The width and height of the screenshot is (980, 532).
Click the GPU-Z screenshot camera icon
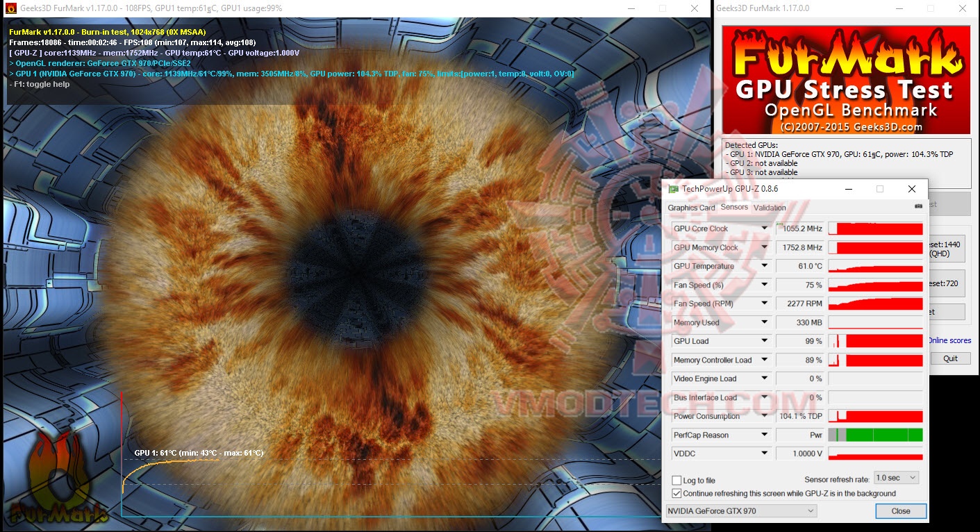[918, 206]
